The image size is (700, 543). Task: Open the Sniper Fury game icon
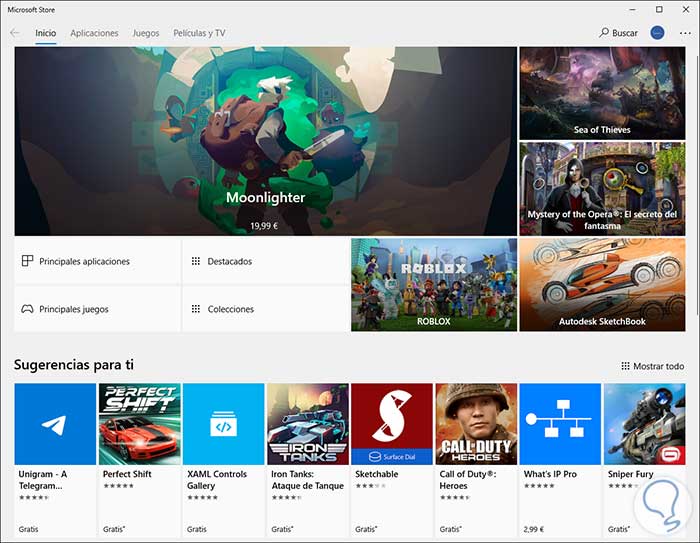(x=644, y=424)
